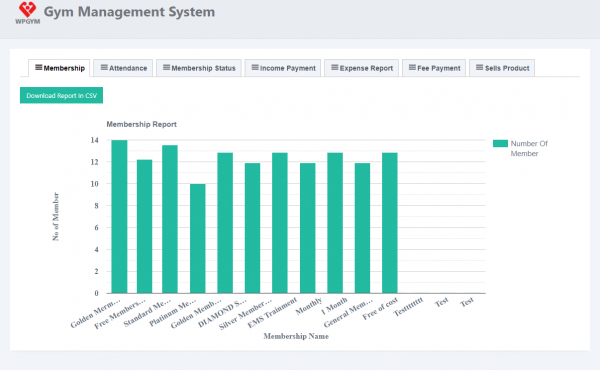
Task: Open the Membership Status tab
Action: [x=199, y=68]
